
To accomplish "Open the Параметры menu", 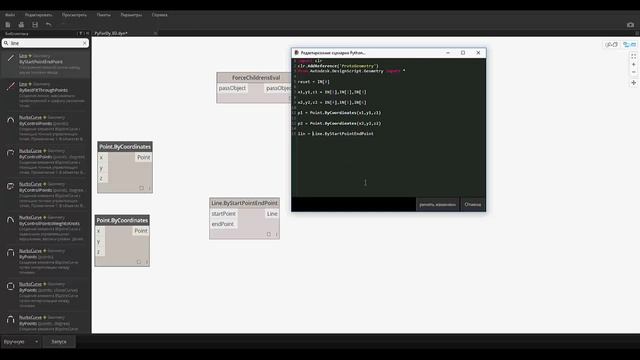I will [131, 15].
